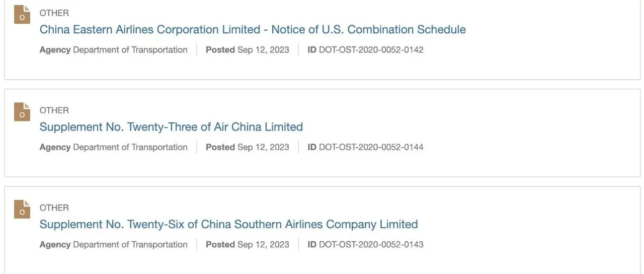Image resolution: width=644 pixels, height=274 pixels.
Task: Click Agency Department of Transportation in China Southern card
Action: point(114,244)
